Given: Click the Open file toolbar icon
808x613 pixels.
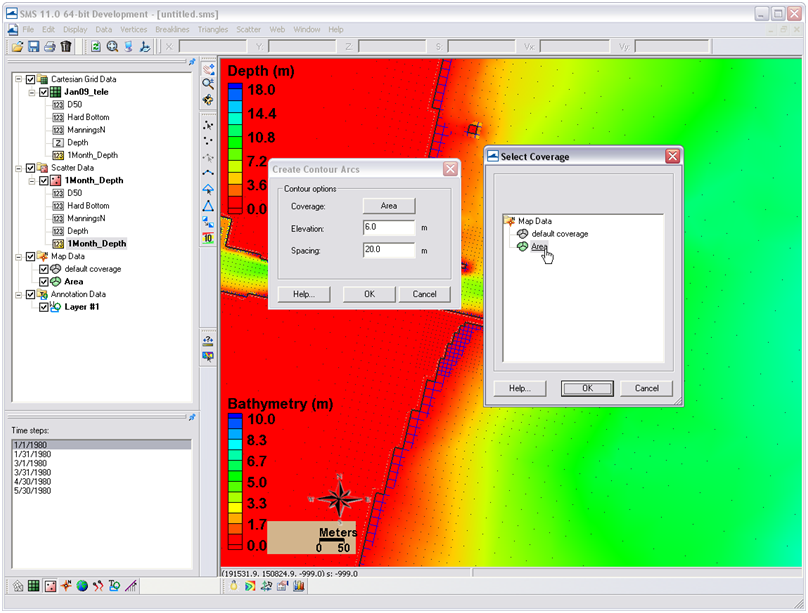Looking at the screenshot, I should (x=18, y=47).
